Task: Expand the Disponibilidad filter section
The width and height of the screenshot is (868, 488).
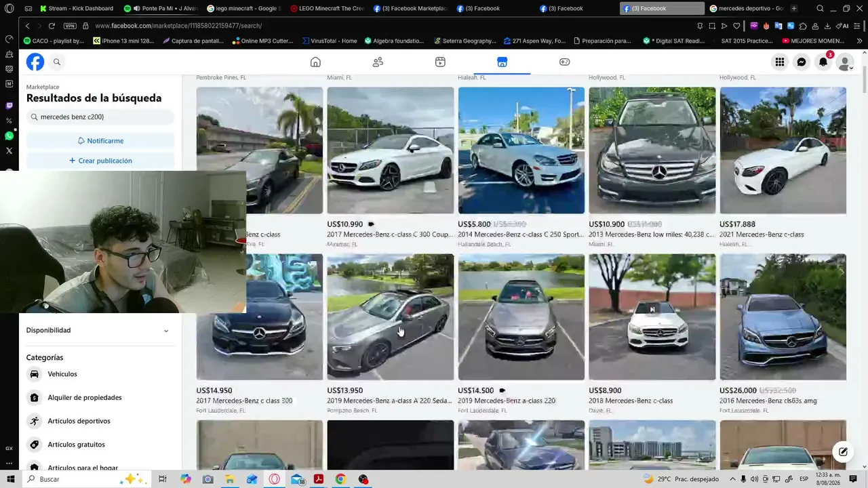Action: (100, 330)
